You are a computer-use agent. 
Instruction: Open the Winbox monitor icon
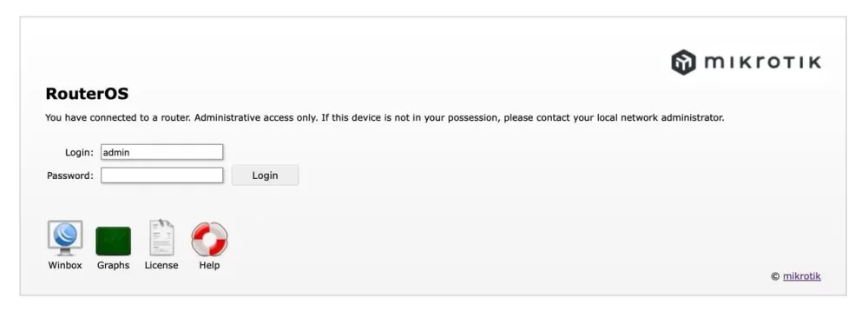point(65,238)
